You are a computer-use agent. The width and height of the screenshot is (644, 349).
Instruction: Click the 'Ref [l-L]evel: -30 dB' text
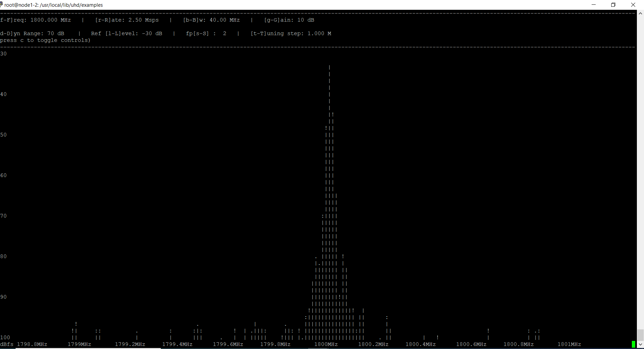pos(127,33)
